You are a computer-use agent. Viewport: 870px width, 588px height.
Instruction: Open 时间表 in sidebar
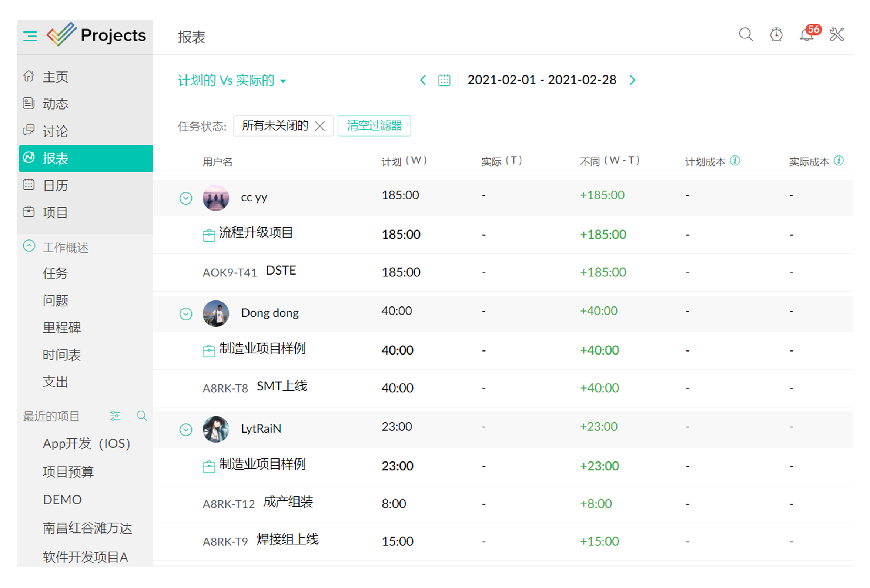[x=61, y=355]
